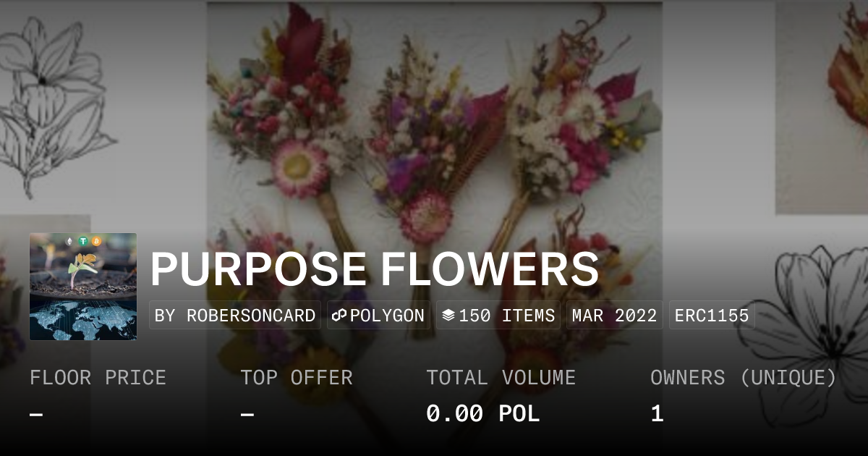The image size is (868, 456).
Task: Select the POLYGON chain badge
Action: pyautogui.click(x=378, y=316)
